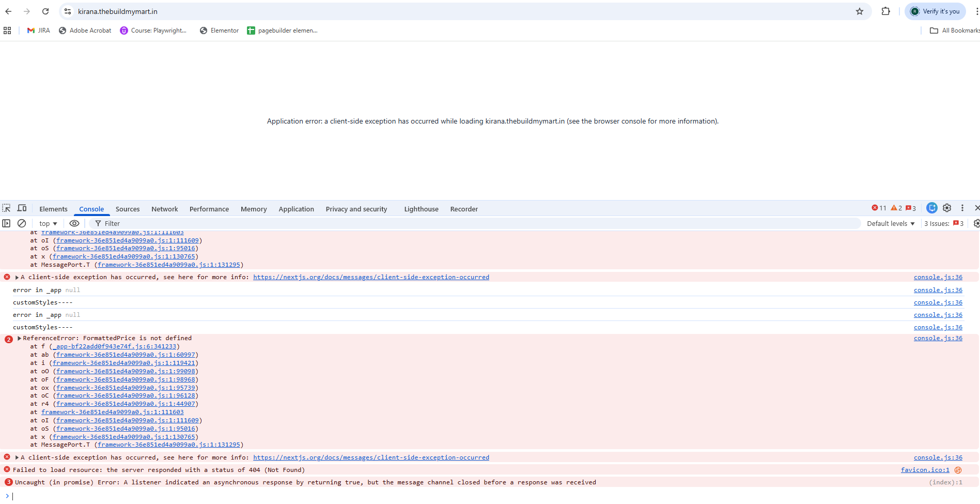Expand the ReferenceError: FormattedPrice message
This screenshot has width=980, height=504.
tap(20, 338)
